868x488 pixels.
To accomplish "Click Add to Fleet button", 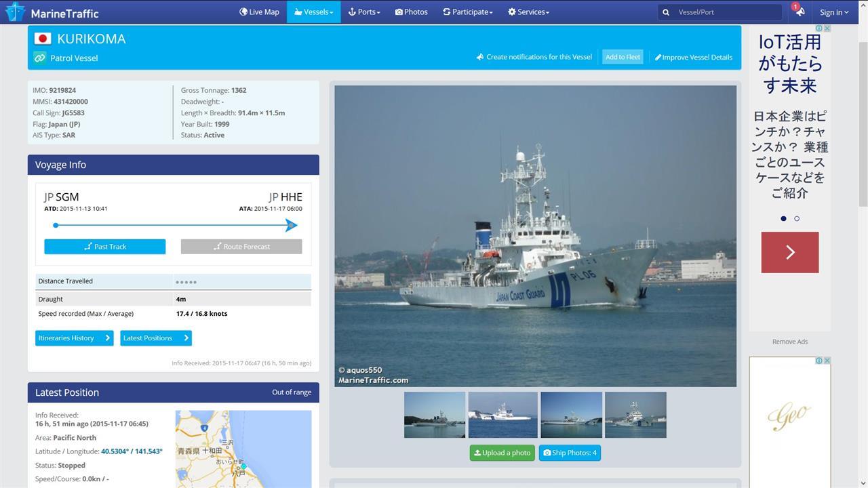I will (x=623, y=57).
